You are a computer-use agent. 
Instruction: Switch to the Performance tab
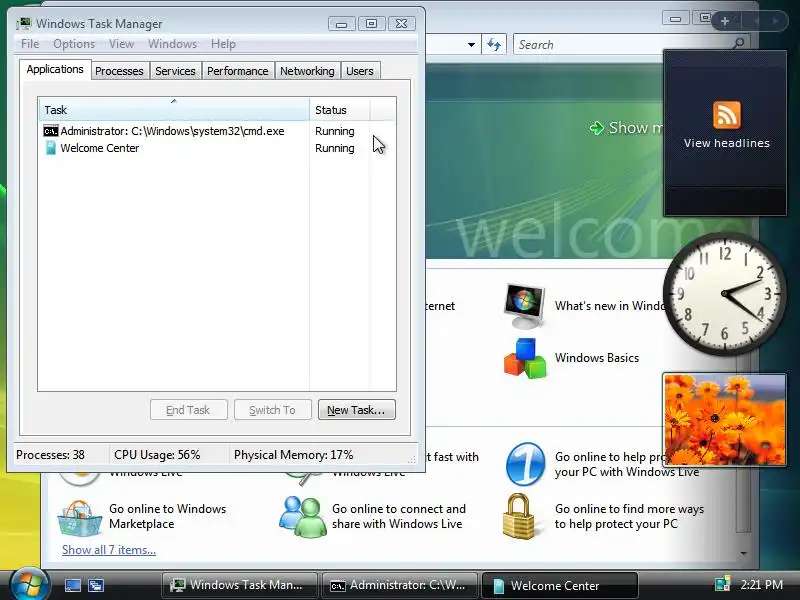[x=237, y=71]
